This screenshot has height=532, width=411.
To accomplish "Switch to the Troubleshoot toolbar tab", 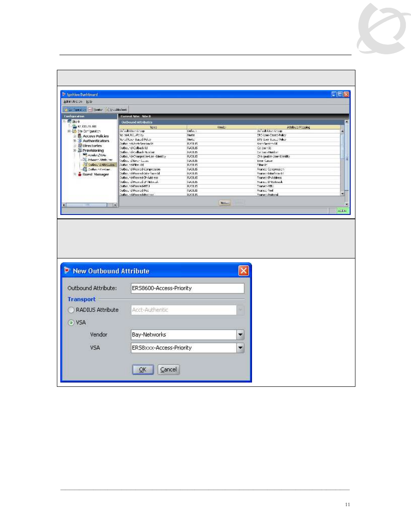I will 116,109.
